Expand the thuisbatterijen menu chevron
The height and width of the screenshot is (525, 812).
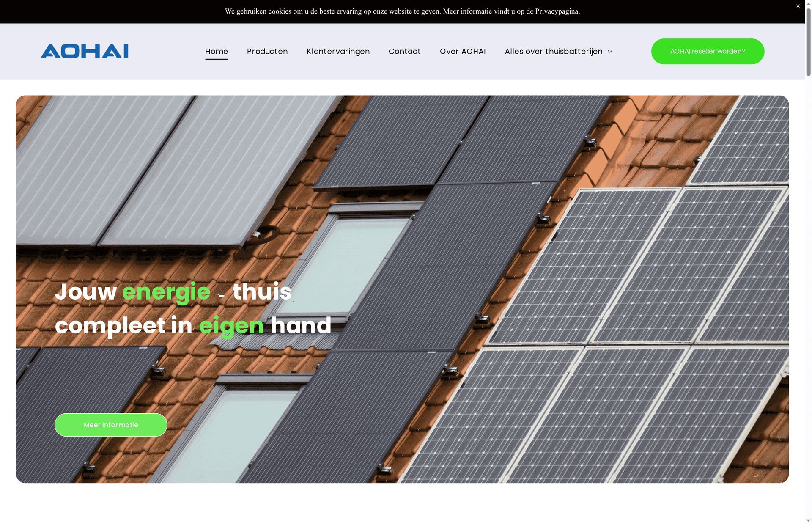pos(610,52)
